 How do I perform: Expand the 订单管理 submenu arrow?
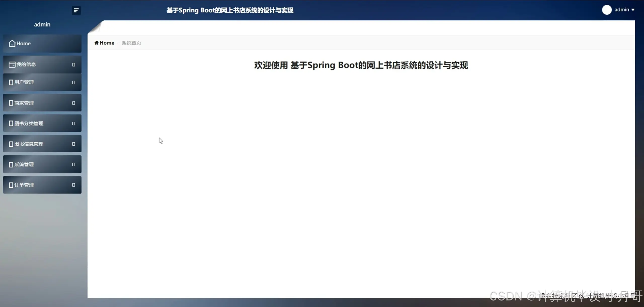click(74, 185)
